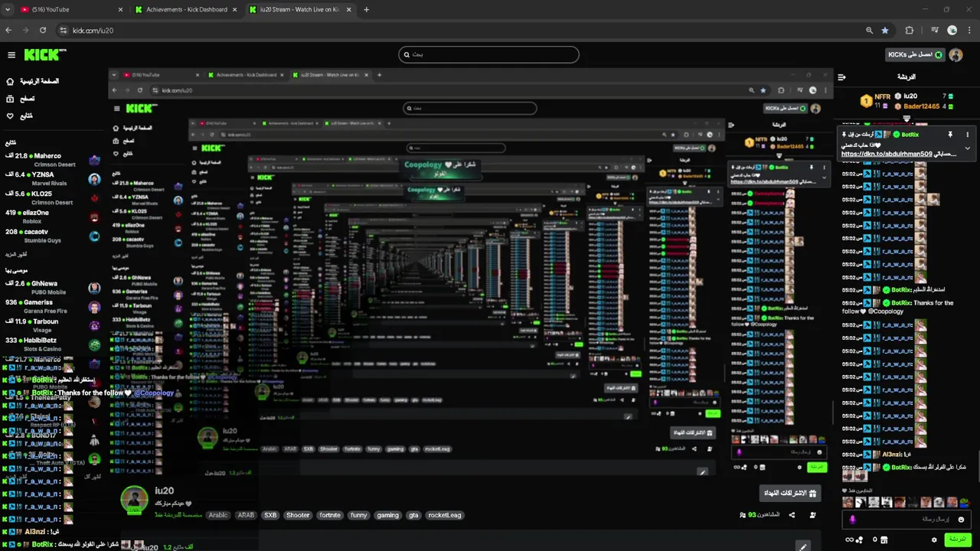This screenshot has height=551, width=980.
Task: Click YZNSA's avatar in sidebar
Action: coord(94,179)
